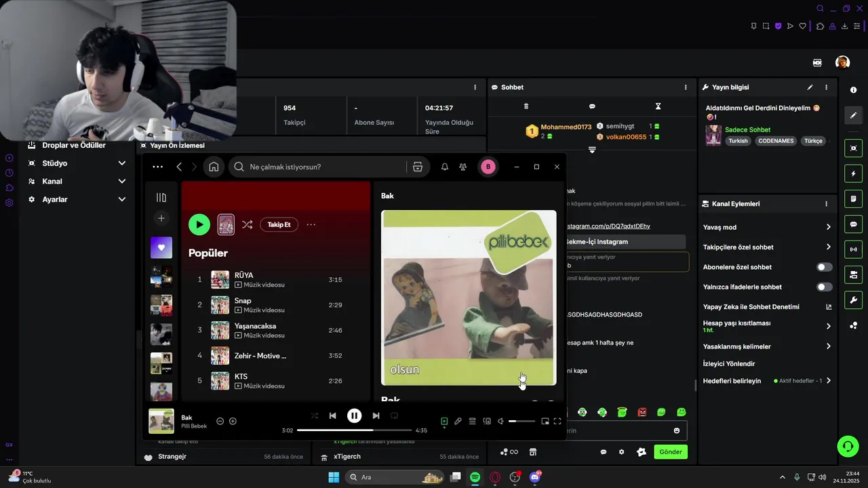The width and height of the screenshot is (868, 488).
Task: Go to Spotify Home
Action: click(214, 167)
